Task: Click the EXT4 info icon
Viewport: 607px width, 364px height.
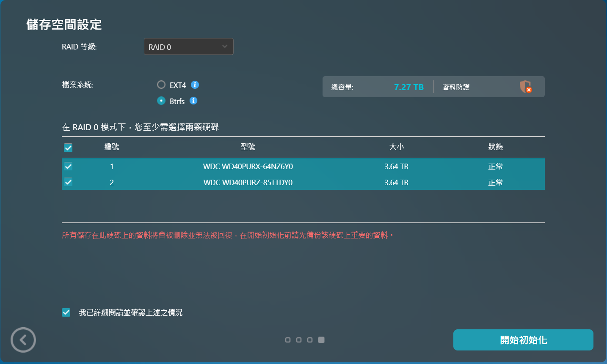Action: click(x=195, y=85)
